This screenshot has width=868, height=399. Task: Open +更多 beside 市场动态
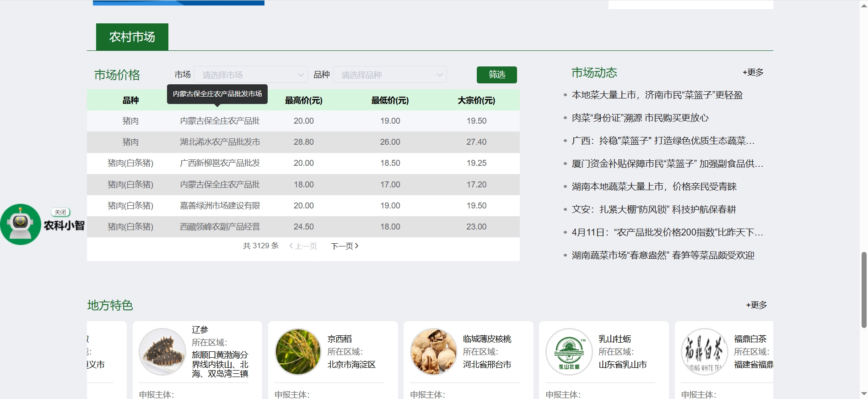tap(753, 72)
